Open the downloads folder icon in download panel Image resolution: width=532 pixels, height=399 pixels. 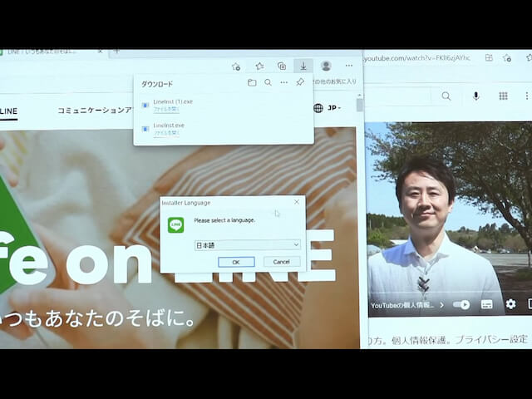(252, 82)
